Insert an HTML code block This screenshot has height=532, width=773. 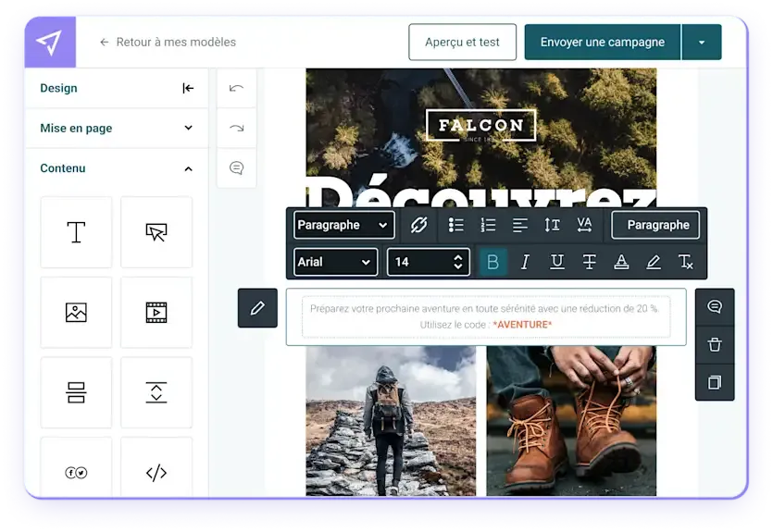[156, 473]
